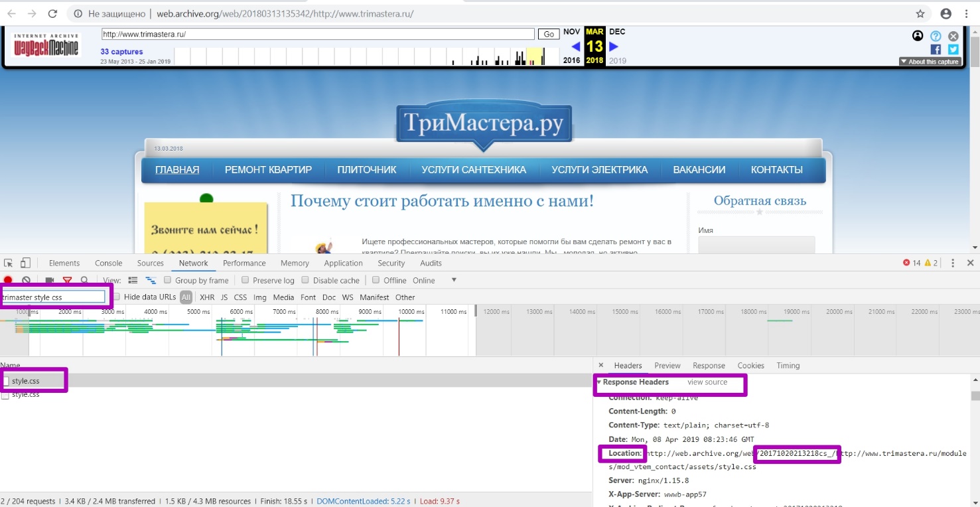980x507 pixels.
Task: Click the site info 'not secure' icon
Action: click(x=78, y=13)
